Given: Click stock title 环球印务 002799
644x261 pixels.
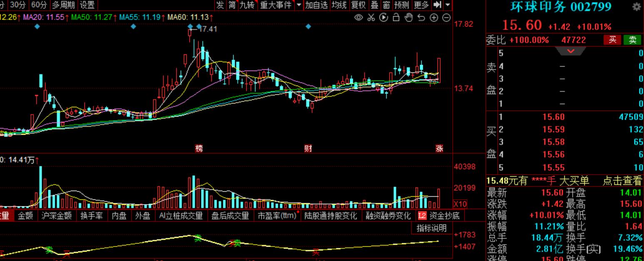Looking at the screenshot, I should pos(561,7).
